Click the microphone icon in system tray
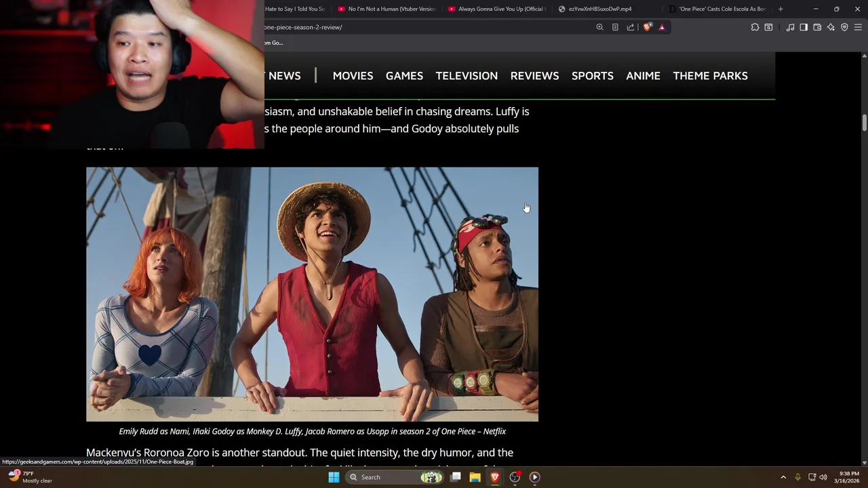The width and height of the screenshot is (868, 488). point(797,477)
